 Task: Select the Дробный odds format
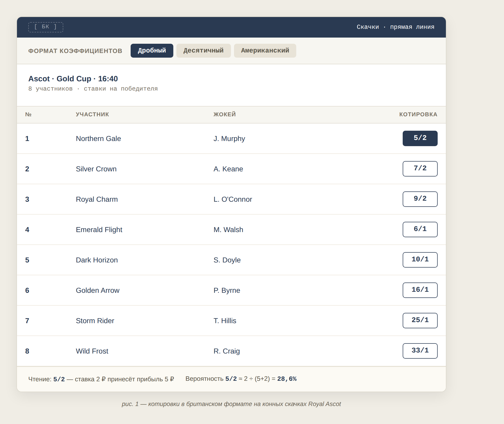coord(152,51)
